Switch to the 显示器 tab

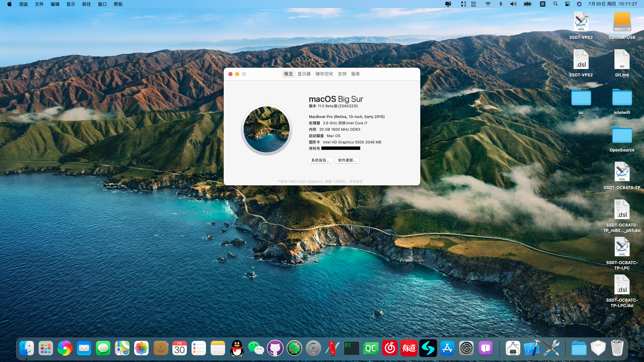(x=304, y=74)
